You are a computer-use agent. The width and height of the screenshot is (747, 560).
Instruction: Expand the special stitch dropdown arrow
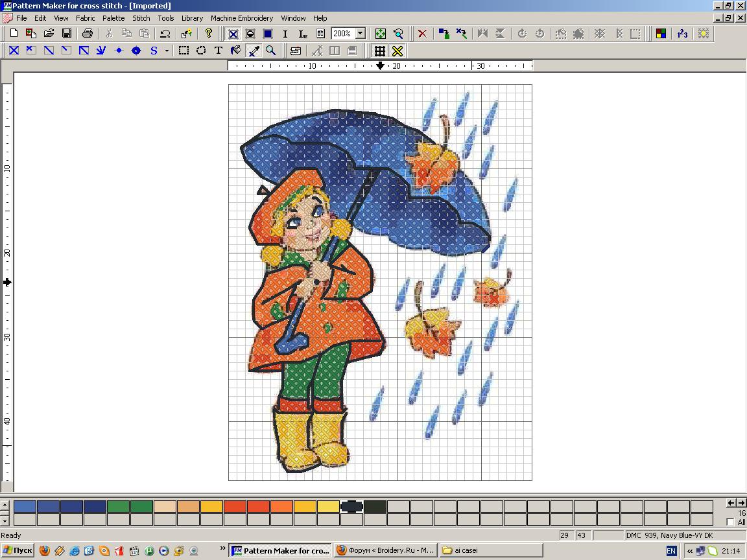(x=167, y=51)
